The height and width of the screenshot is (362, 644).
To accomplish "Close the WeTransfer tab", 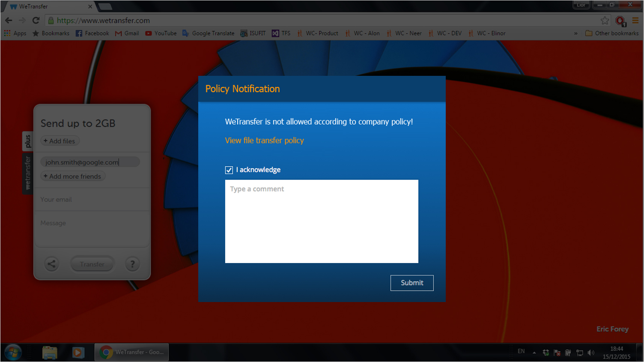I will click(x=90, y=6).
